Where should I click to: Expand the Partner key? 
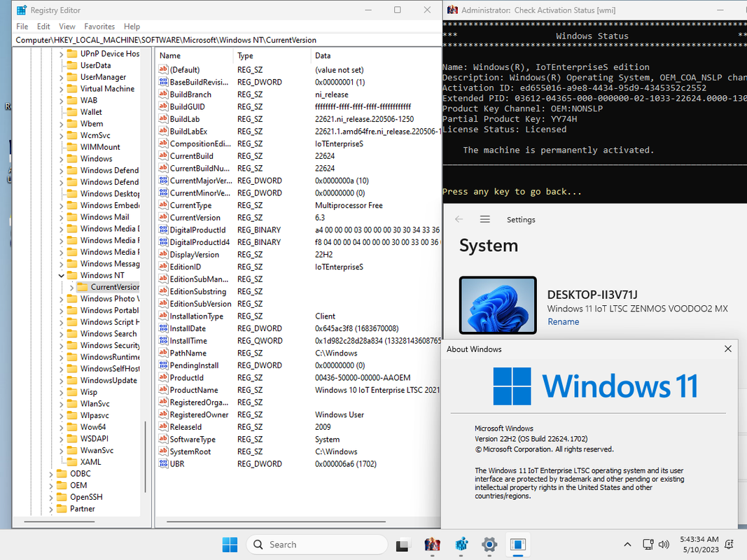(x=50, y=509)
